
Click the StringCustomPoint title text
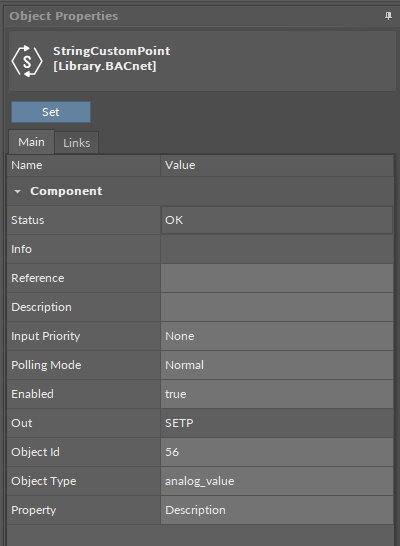pos(111,51)
